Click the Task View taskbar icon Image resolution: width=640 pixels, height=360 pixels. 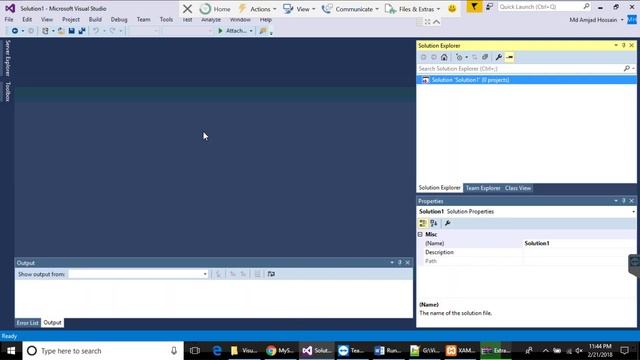click(x=195, y=351)
